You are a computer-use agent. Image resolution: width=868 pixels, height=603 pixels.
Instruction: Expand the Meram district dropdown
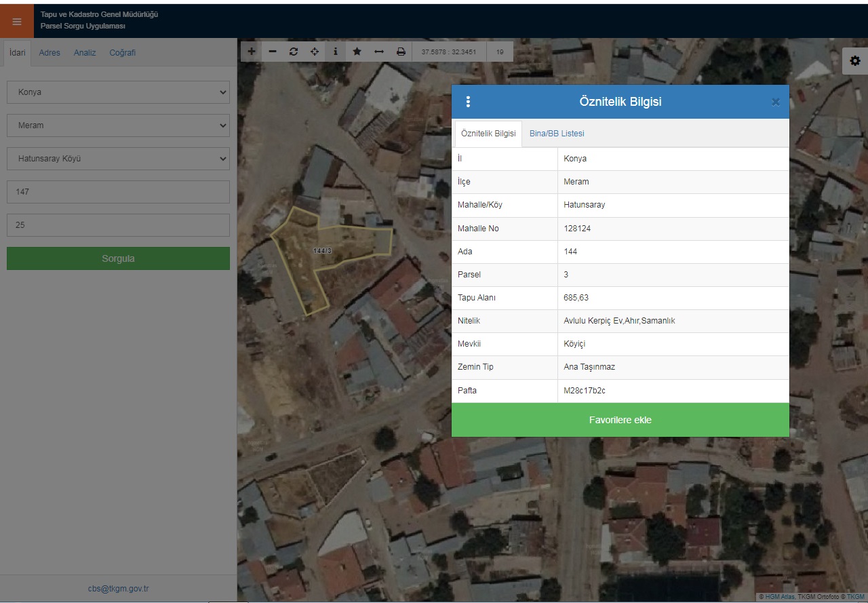click(118, 125)
